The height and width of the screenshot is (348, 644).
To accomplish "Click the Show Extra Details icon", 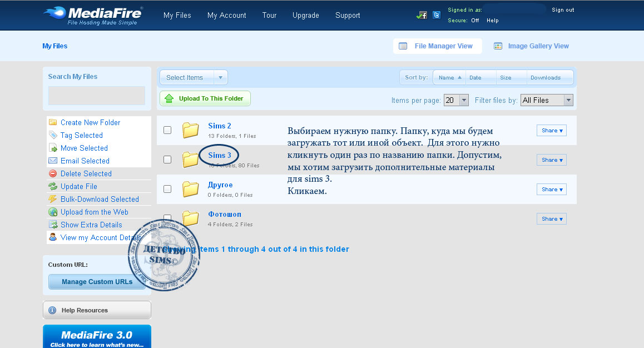I will pyautogui.click(x=53, y=225).
